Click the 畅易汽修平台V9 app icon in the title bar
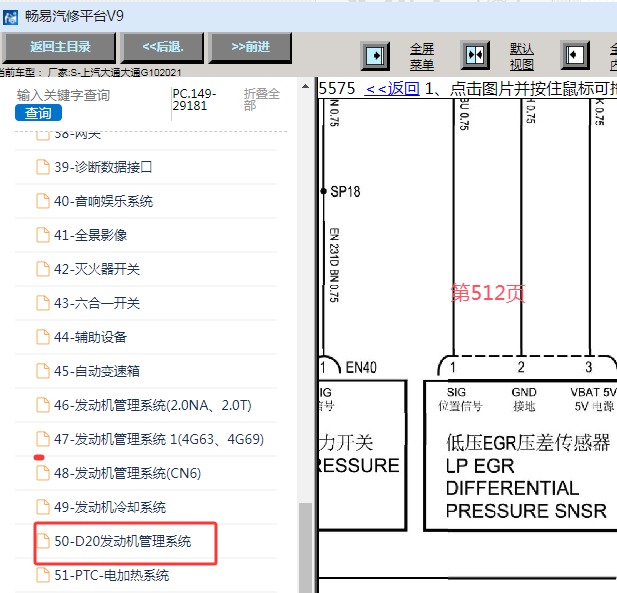The image size is (617, 593). 10,17
